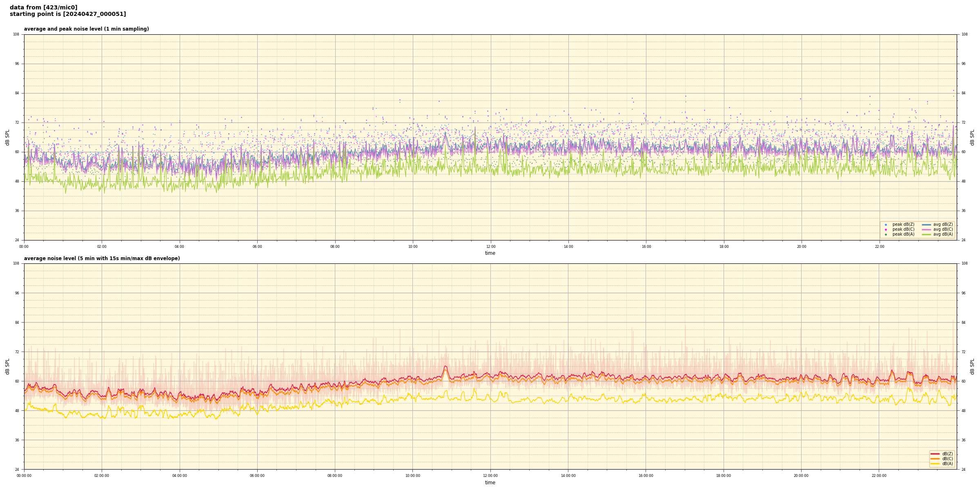Click the 108 tick at top-left axis
The width and height of the screenshot is (980, 490).
tap(16, 34)
